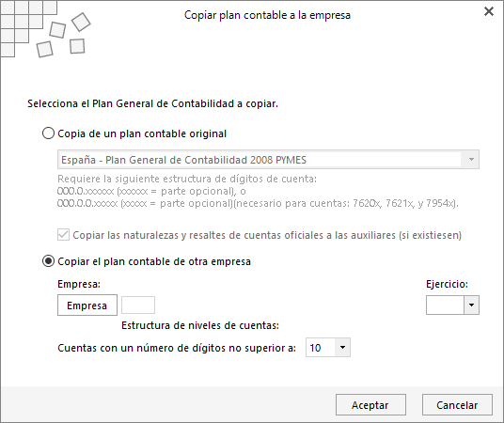Click the Ejercicio: label text
The image size is (504, 423).
tap(447, 284)
